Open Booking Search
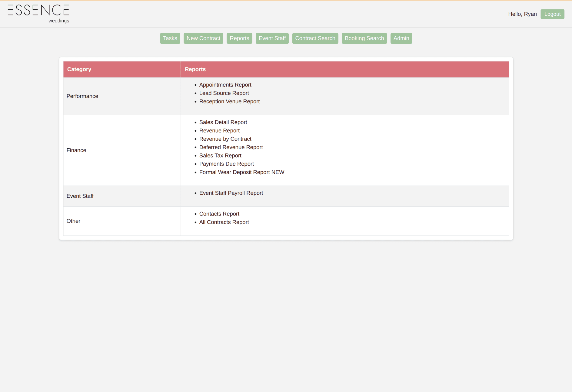The height and width of the screenshot is (392, 572). 364,38
